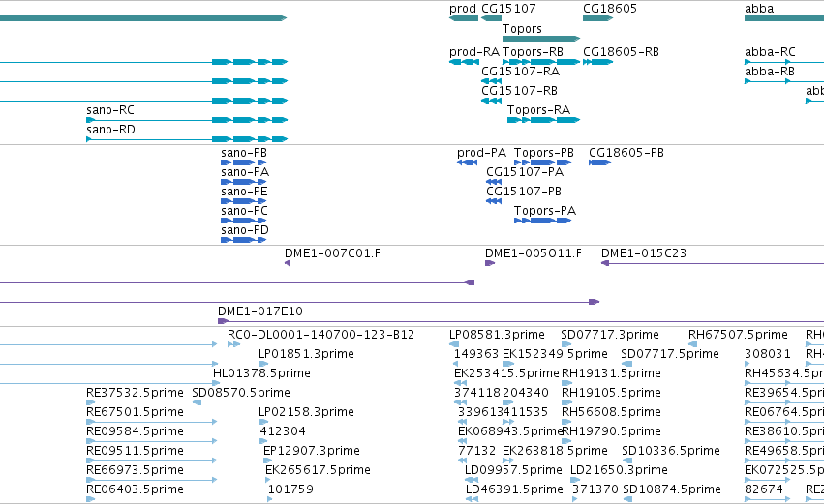The image size is (824, 504).
Task: Click the RH19105.5prime EST label
Action: coord(611,394)
